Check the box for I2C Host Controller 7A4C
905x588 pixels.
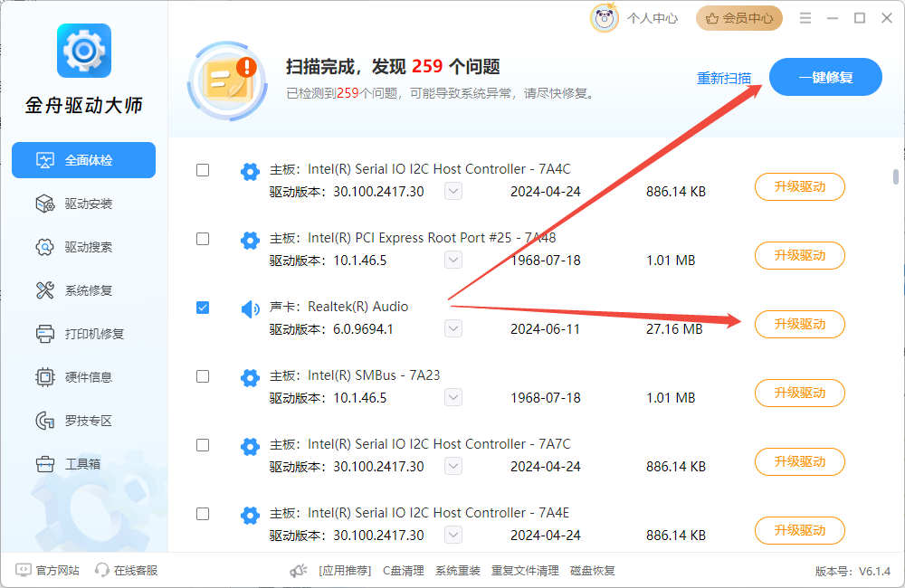point(203,170)
